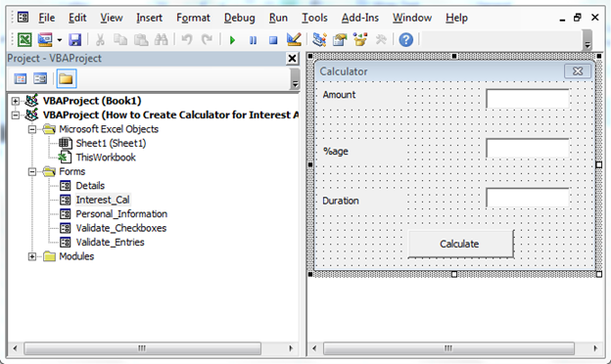Viewport: 611px width, 364px height.
Task: Open the Edit menu
Action: point(77,18)
